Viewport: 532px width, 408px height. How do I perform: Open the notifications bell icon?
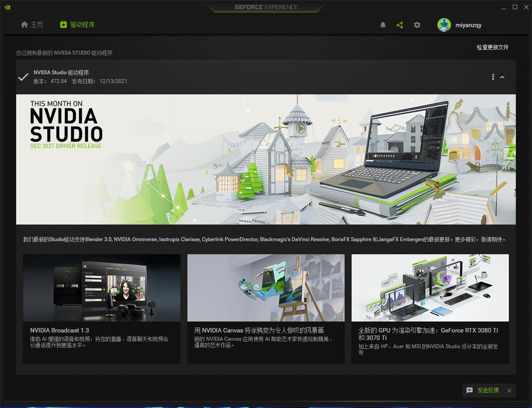point(383,25)
